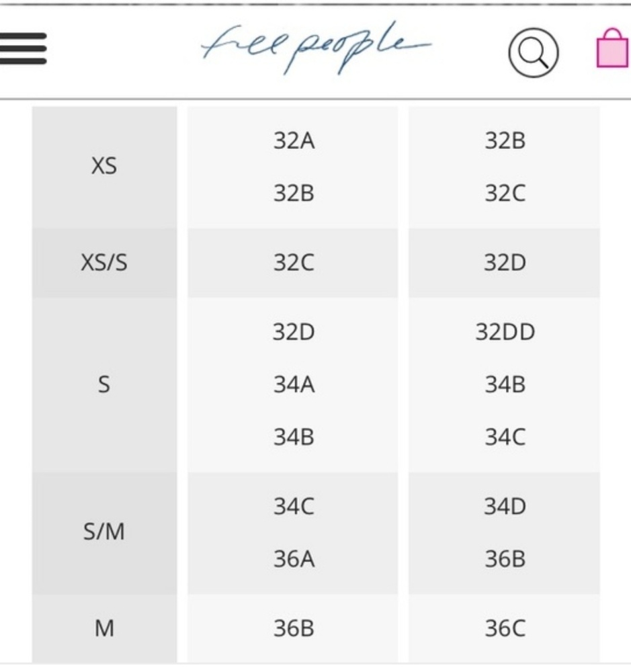Click 34C in the S/M row

coord(294,507)
